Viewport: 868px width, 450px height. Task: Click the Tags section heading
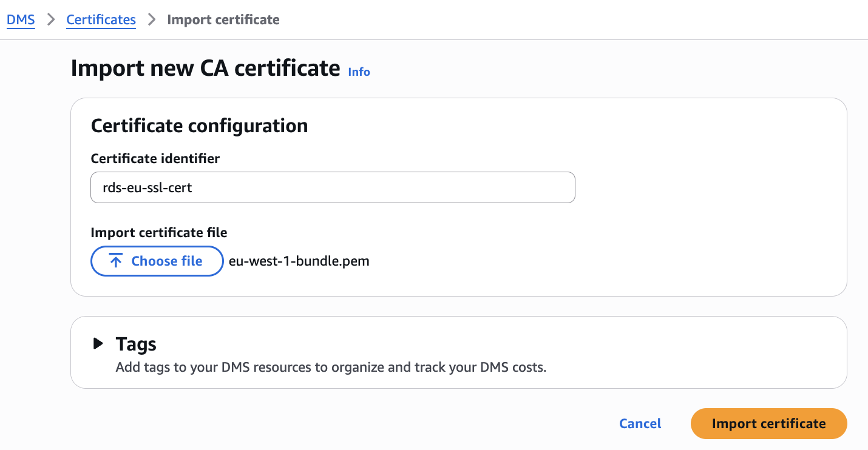click(136, 344)
